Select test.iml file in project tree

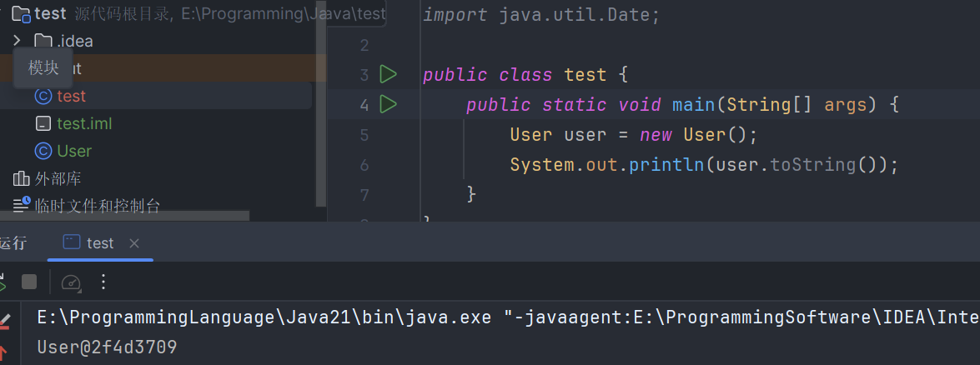click(83, 123)
